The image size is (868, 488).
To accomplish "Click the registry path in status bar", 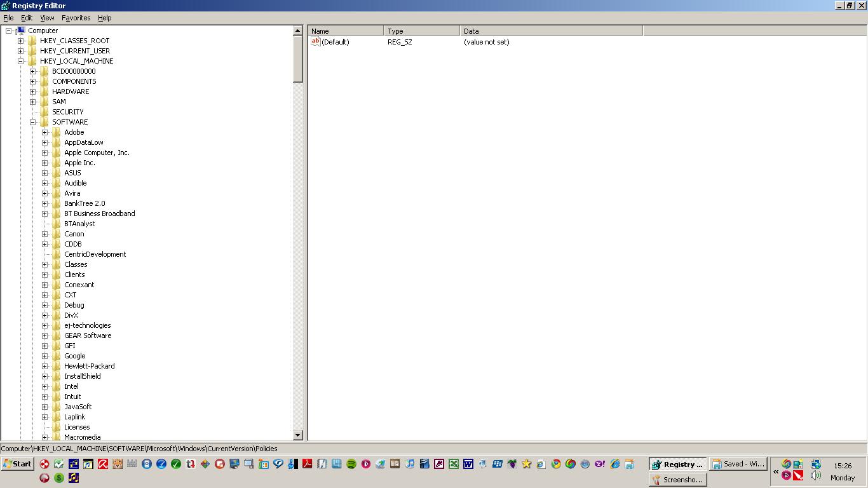I will pos(139,449).
